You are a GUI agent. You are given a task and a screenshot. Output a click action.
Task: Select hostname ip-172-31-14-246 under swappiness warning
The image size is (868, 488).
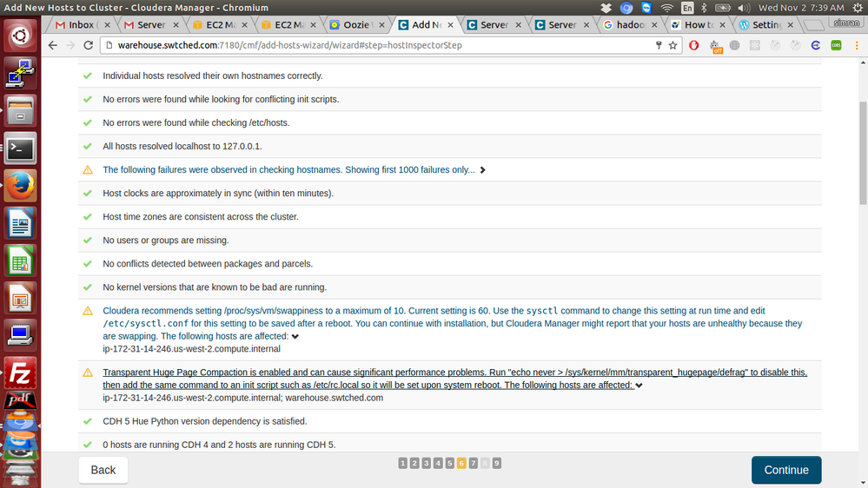click(191, 348)
